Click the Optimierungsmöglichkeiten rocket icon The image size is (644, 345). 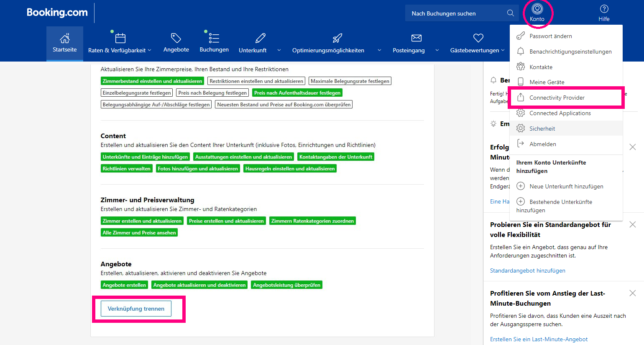pyautogui.click(x=337, y=38)
